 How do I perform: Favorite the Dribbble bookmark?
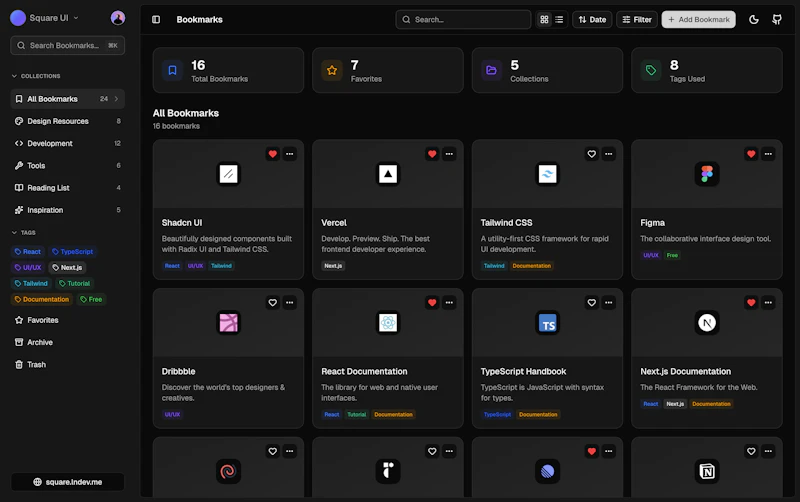pyautogui.click(x=272, y=303)
